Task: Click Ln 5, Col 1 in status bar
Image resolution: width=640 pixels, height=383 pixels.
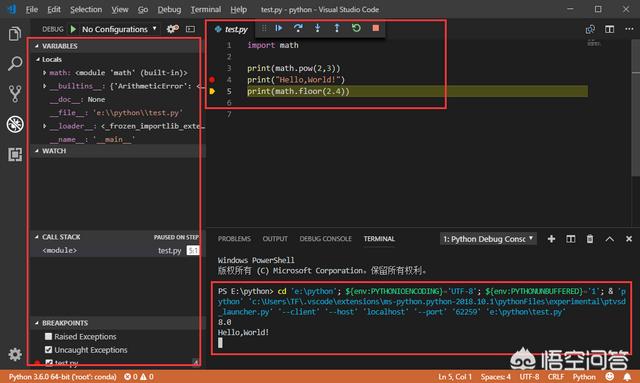Action: click(x=455, y=376)
